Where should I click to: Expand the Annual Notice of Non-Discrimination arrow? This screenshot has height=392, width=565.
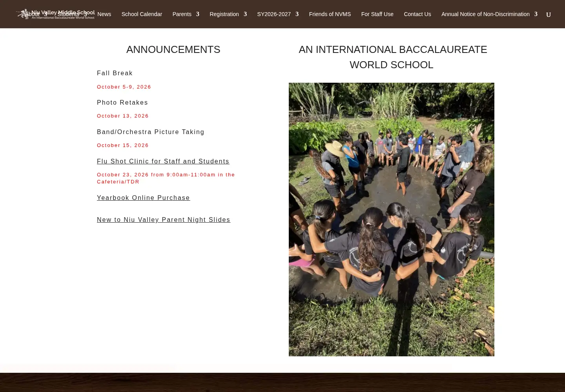536,14
